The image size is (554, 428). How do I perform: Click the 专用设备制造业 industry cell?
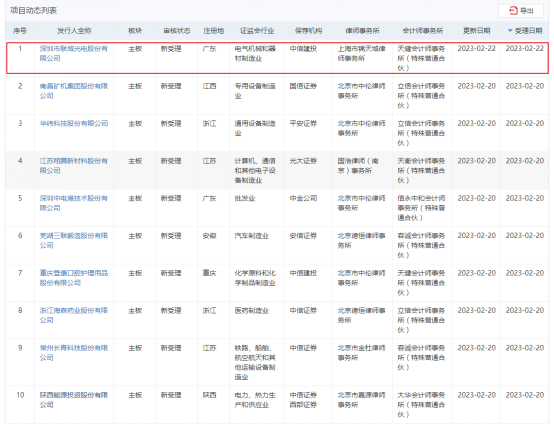tap(255, 91)
